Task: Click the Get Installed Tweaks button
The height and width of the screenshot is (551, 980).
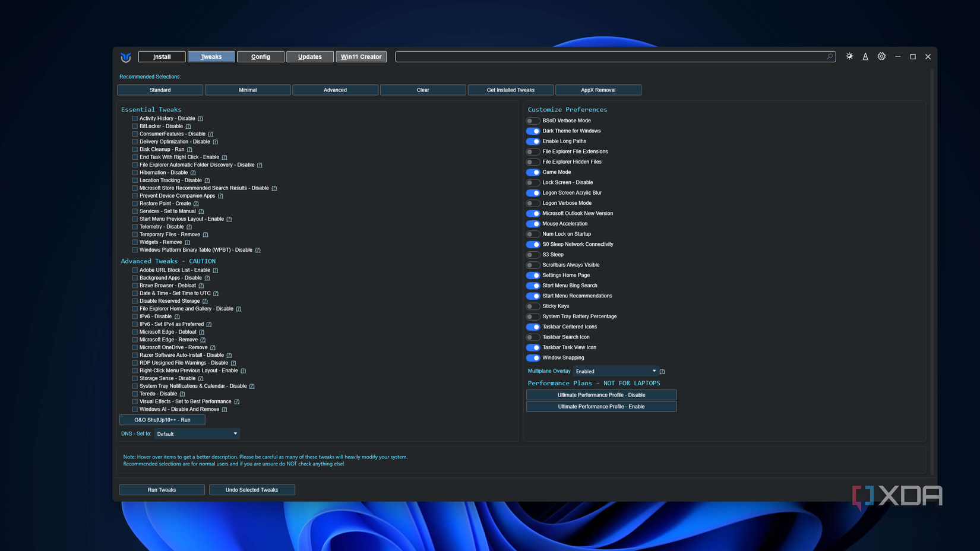Action: click(x=511, y=90)
